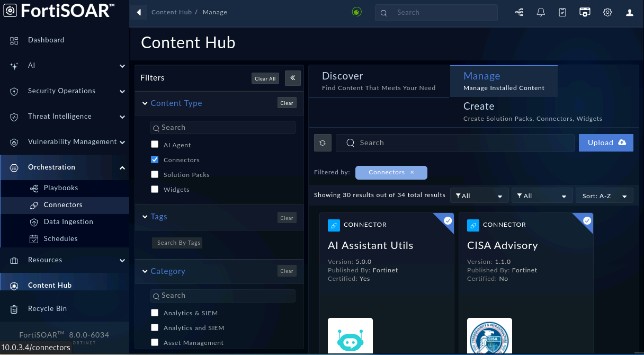Click the CISA Advisory connector type icon
The width and height of the screenshot is (644, 355).
pyautogui.click(x=473, y=225)
